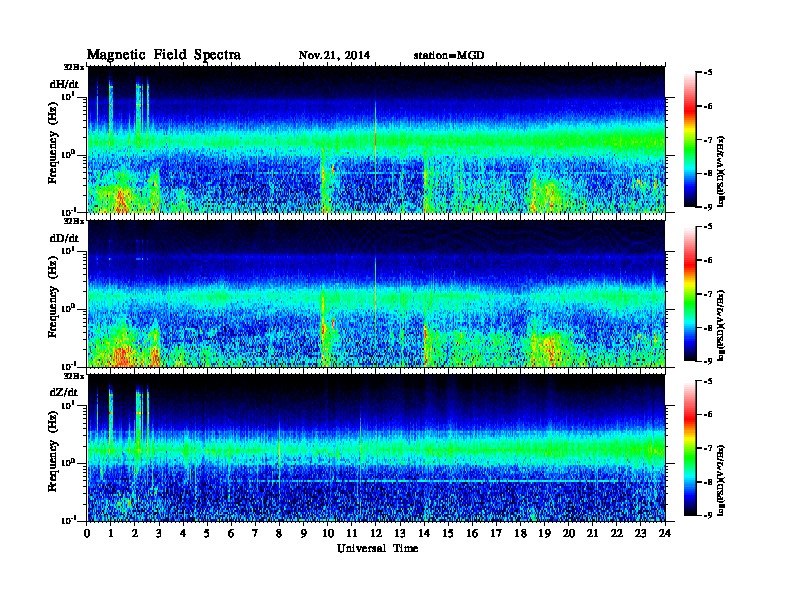The image size is (792, 612).
Task: Click the "Magnetic Field Spectra" title
Action: (x=164, y=55)
